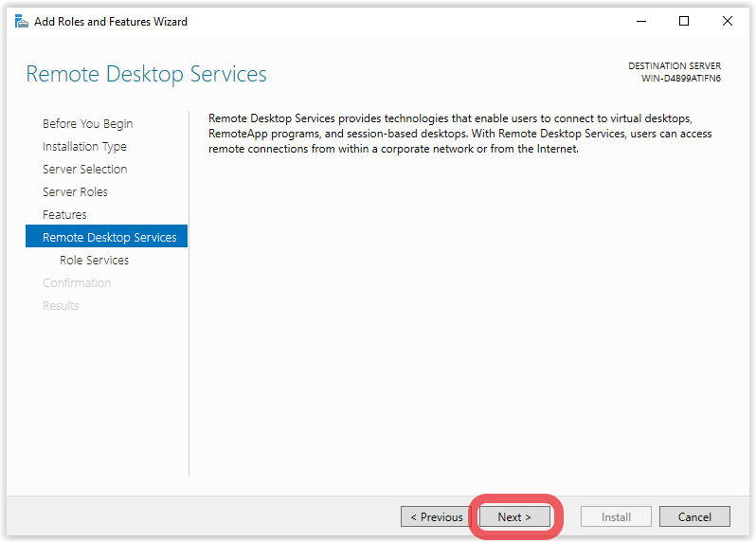The image size is (756, 542).
Task: Maximize the wizard window
Action: pyautogui.click(x=684, y=21)
